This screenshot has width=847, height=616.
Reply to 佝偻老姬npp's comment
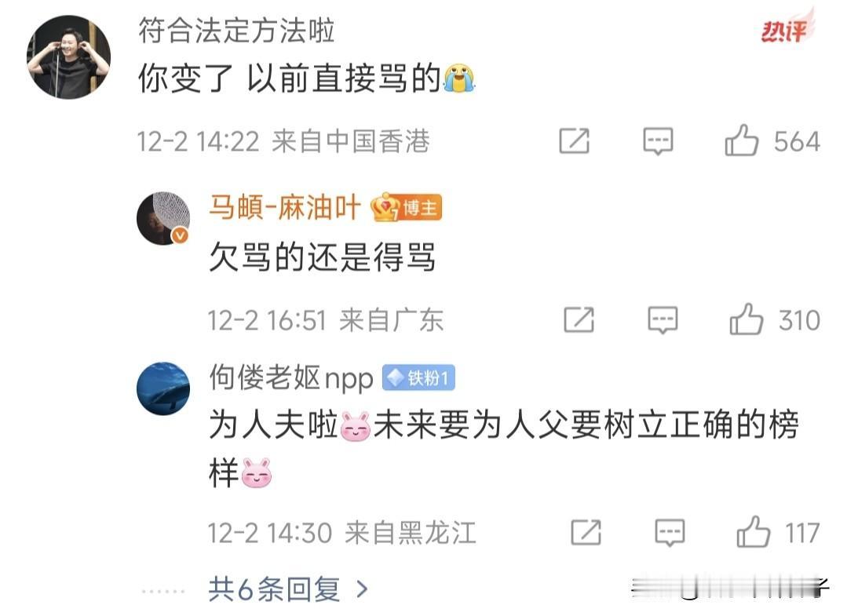click(670, 533)
